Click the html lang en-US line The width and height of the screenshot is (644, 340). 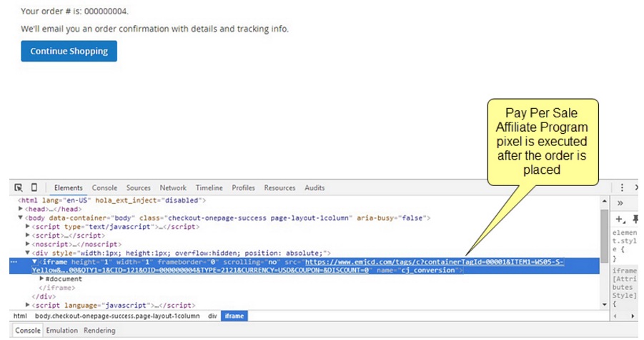[112, 200]
